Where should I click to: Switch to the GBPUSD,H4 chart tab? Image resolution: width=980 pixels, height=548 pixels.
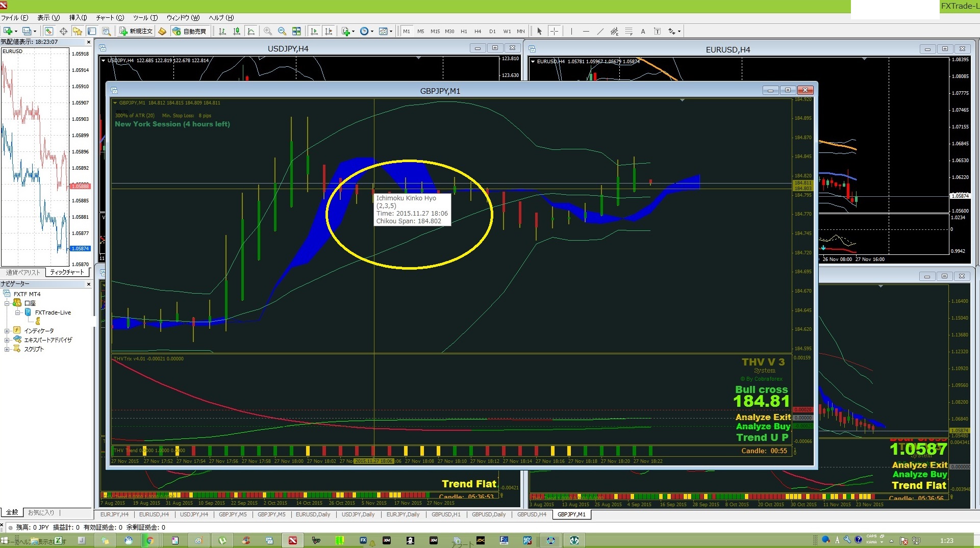[531, 515]
